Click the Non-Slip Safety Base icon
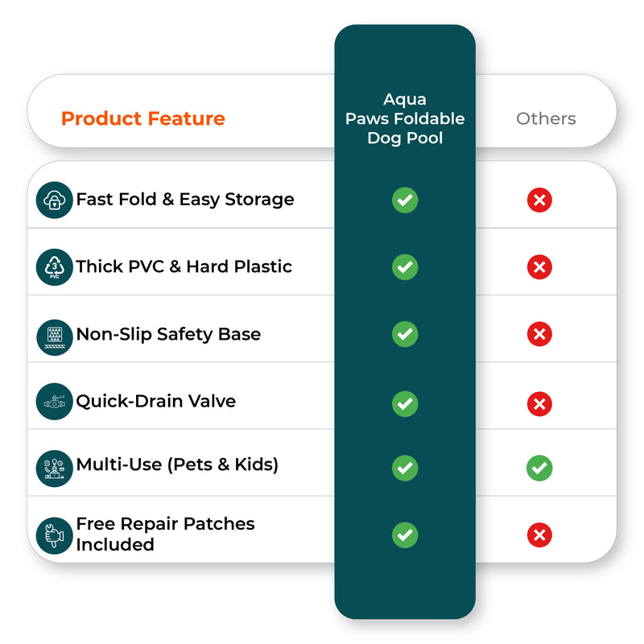The height and width of the screenshot is (644, 644). click(x=54, y=337)
